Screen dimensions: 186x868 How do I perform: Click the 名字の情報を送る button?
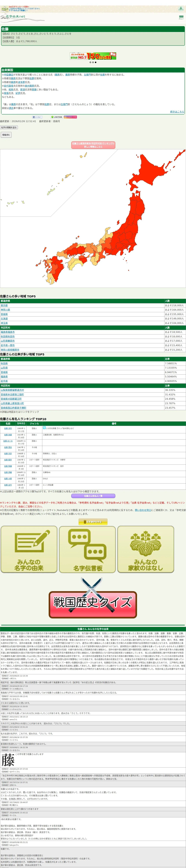point(9,127)
